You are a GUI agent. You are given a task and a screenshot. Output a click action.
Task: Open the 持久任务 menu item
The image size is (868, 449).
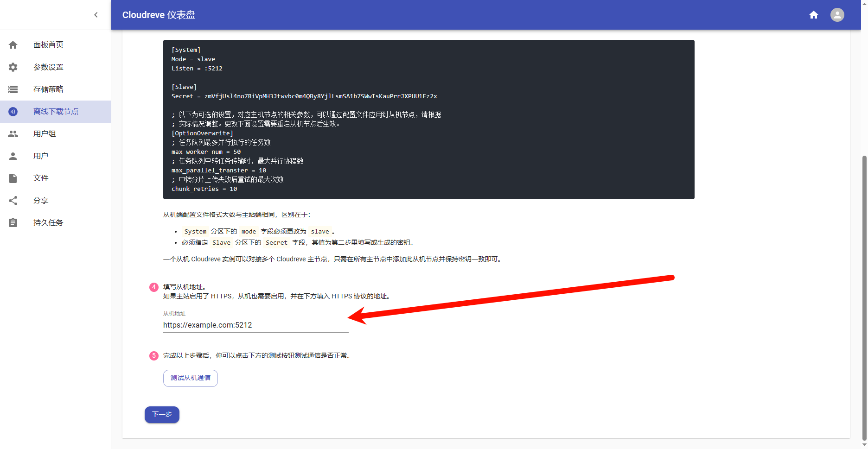click(x=55, y=223)
